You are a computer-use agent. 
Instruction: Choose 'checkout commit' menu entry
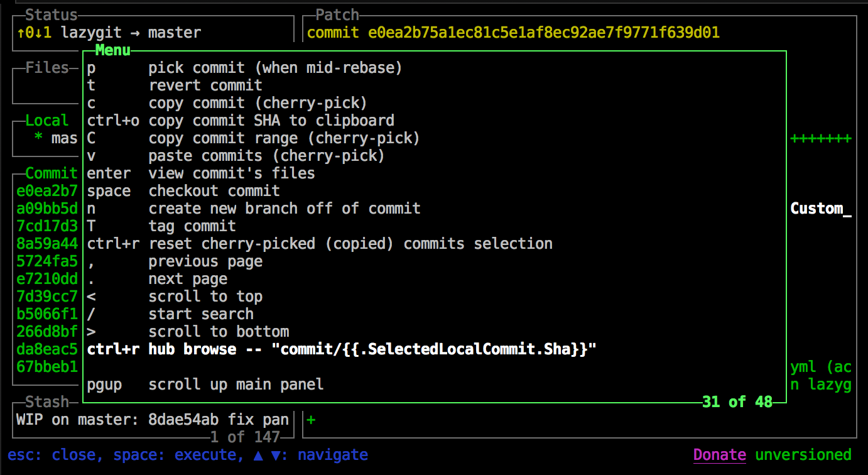(x=435, y=190)
